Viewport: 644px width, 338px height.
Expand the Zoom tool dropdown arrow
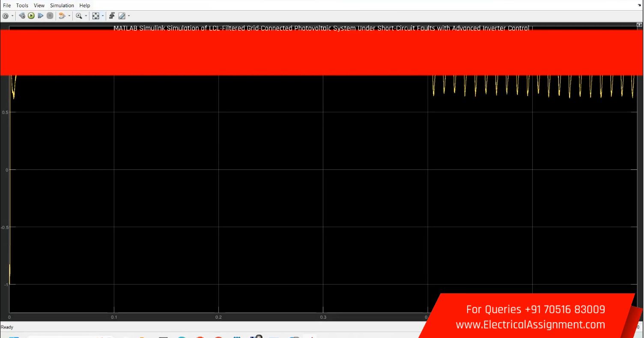click(86, 16)
